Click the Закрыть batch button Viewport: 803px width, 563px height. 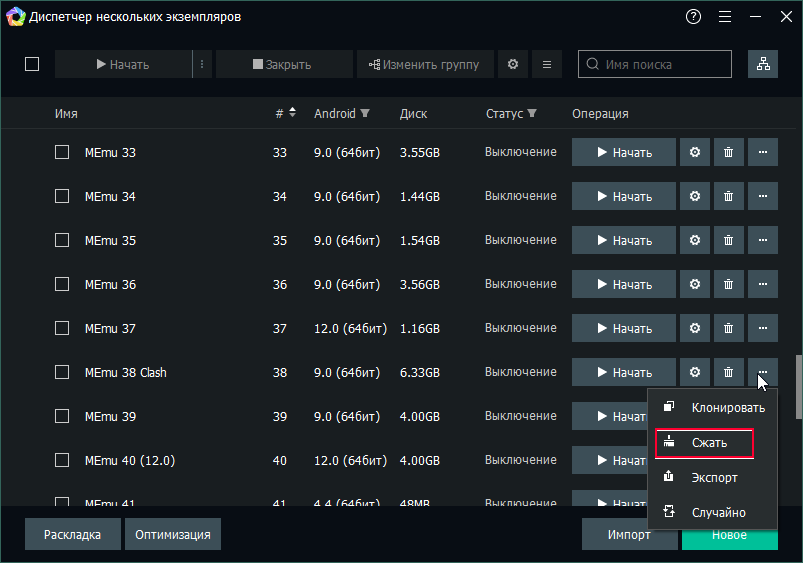tap(284, 64)
